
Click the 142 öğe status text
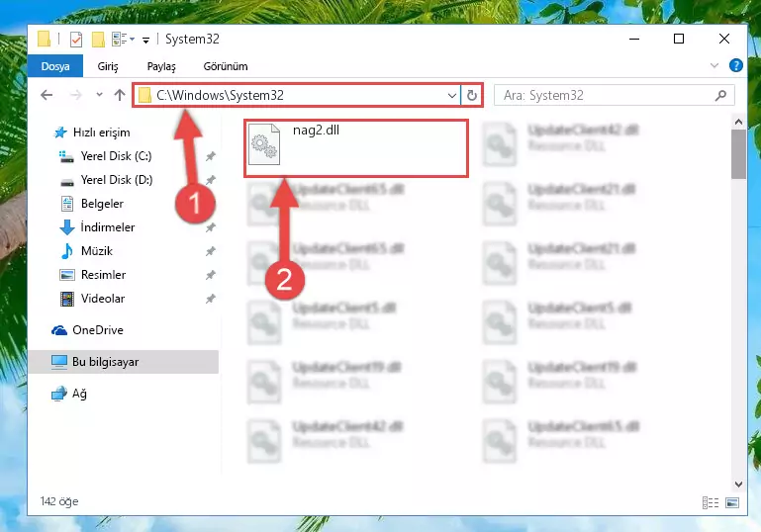coord(59,501)
